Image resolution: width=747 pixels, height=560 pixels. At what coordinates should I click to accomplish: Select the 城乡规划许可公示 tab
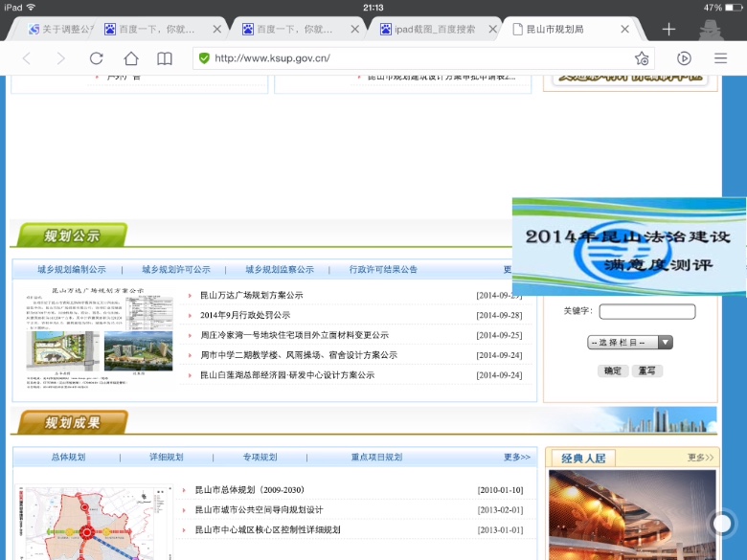pyautogui.click(x=175, y=270)
